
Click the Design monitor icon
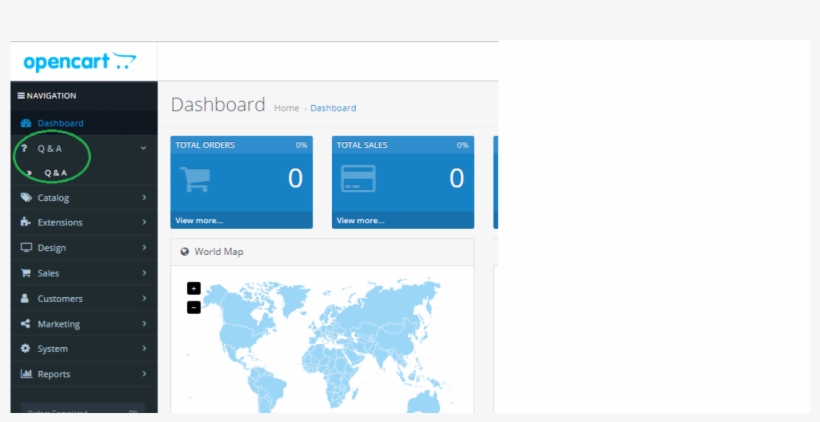click(x=26, y=248)
